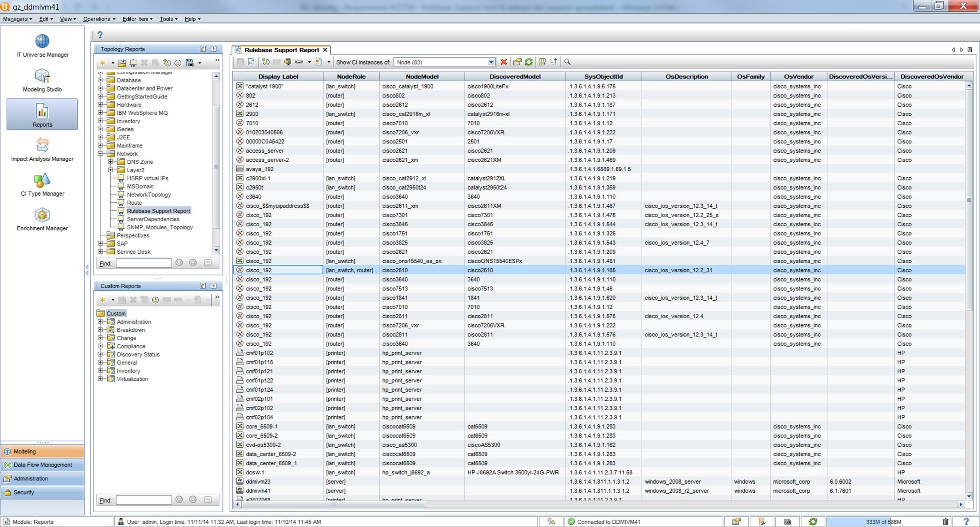Open the CI Type Manager
The height and width of the screenshot is (527, 980).
[42, 184]
